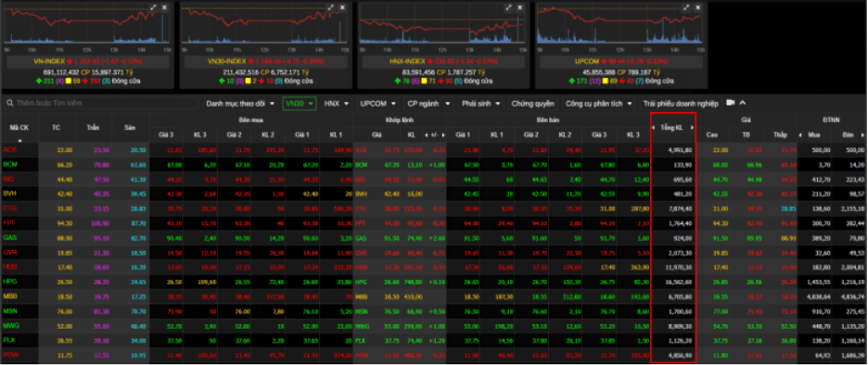The height and width of the screenshot is (365, 868).
Task: Click the Trần column header
Action: 93,128
